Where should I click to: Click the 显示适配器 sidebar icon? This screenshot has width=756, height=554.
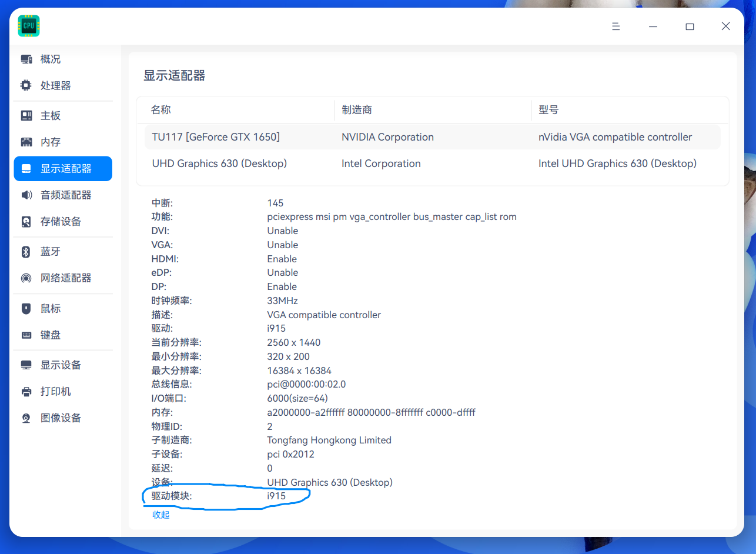(26, 169)
